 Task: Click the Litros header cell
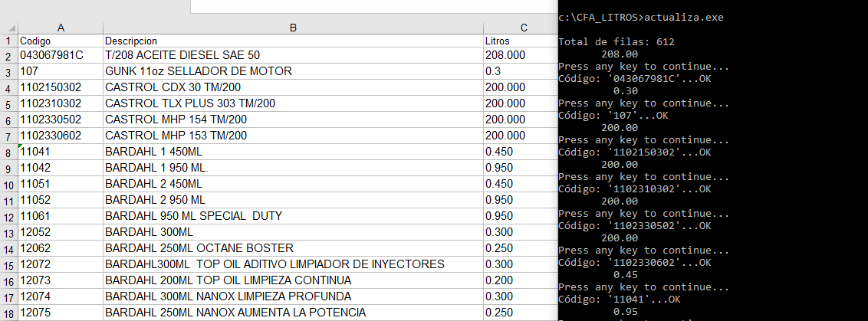coord(521,41)
